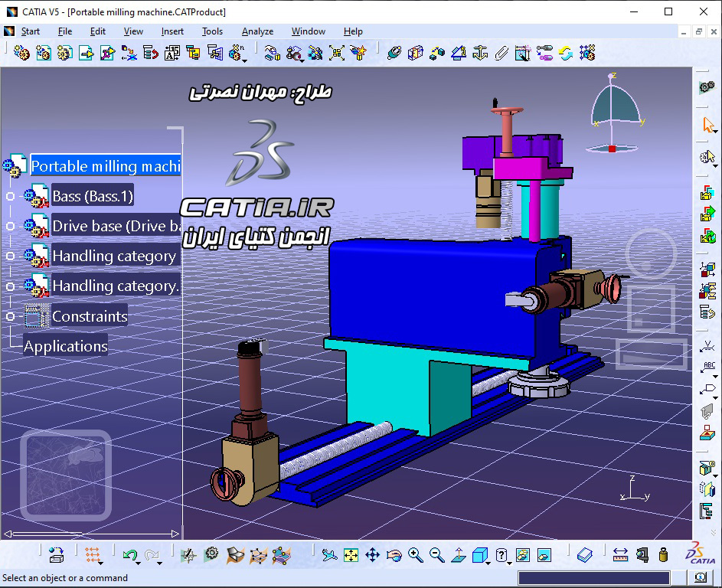This screenshot has height=588, width=722.
Task: Click the command input field in status bar
Action: [x=593, y=578]
